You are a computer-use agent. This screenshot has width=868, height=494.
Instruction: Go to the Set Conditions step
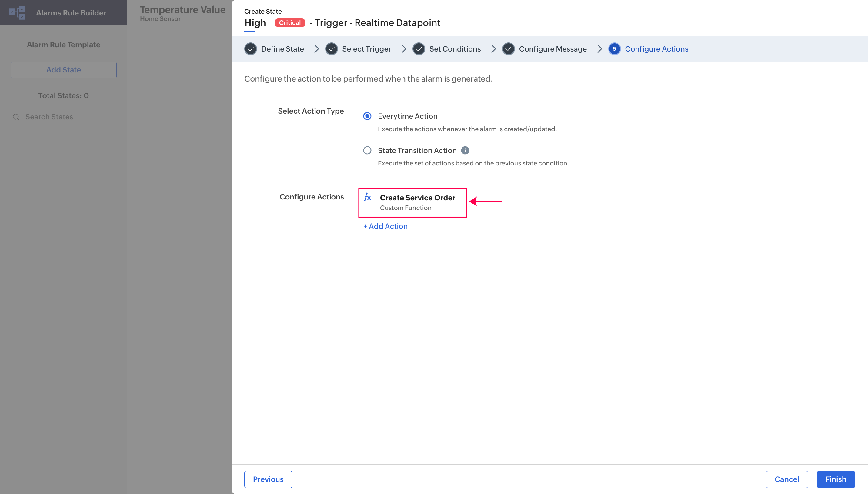pyautogui.click(x=455, y=49)
